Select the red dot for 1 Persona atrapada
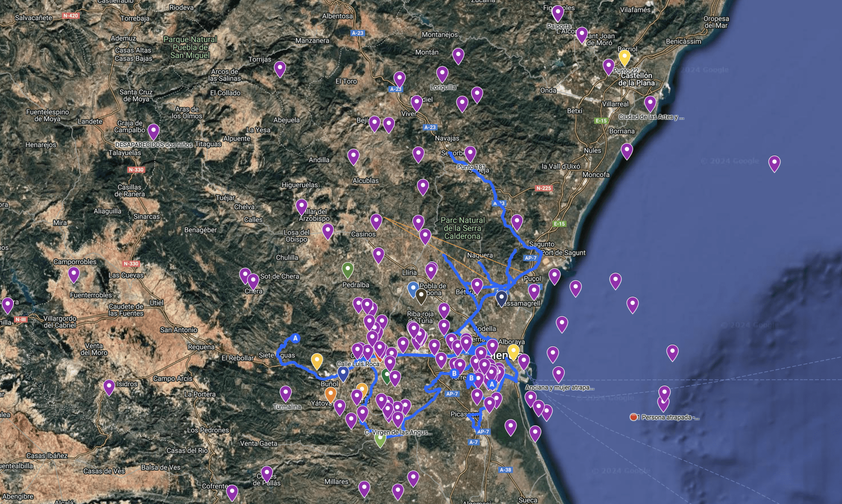The width and height of the screenshot is (842, 504). [634, 417]
